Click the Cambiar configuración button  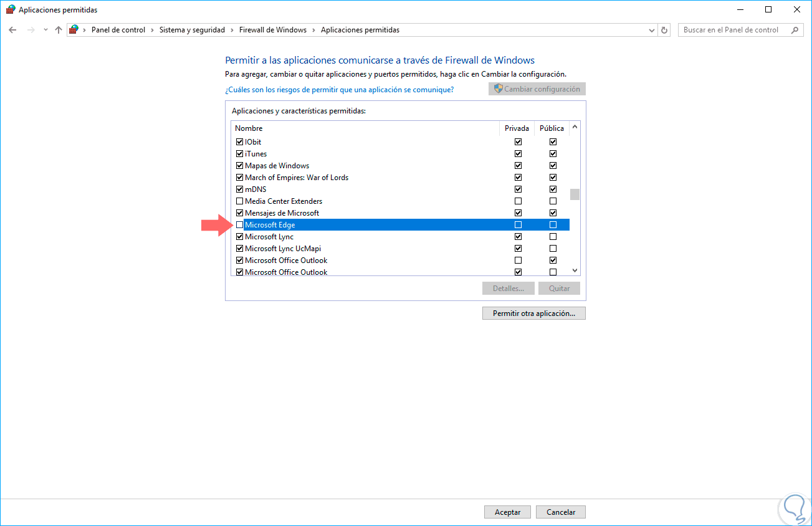pyautogui.click(x=537, y=89)
